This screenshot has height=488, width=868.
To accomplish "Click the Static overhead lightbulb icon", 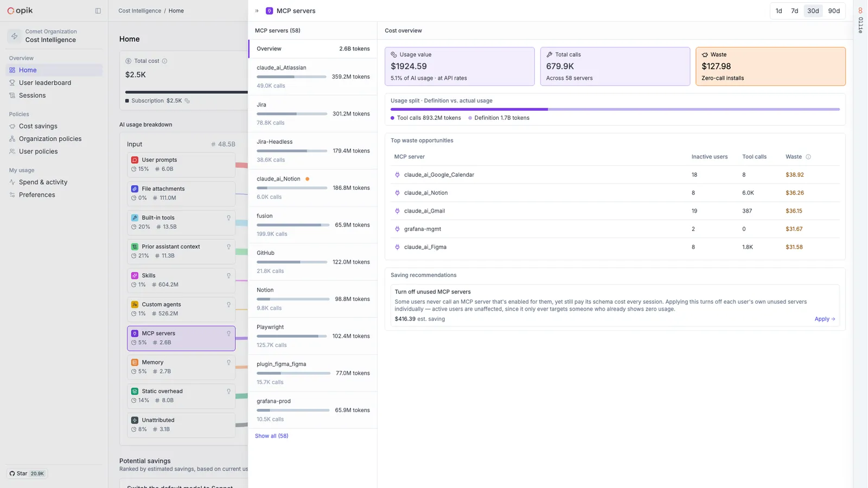I will [229, 391].
